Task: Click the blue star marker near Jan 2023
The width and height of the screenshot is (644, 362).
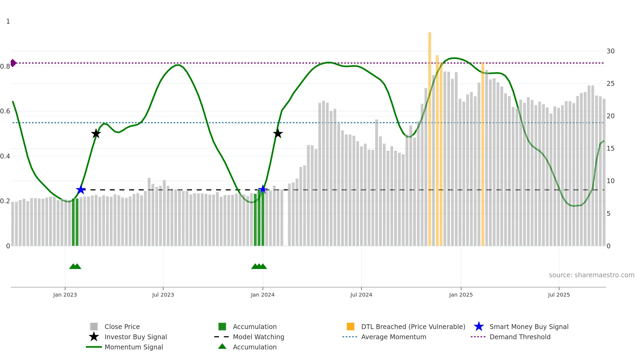Action: [x=81, y=190]
